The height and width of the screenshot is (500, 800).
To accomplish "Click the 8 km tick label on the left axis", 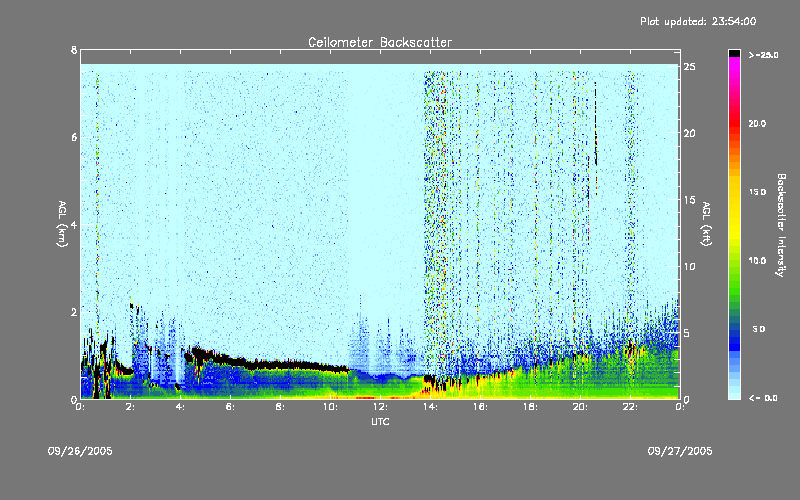I will 74,50.
